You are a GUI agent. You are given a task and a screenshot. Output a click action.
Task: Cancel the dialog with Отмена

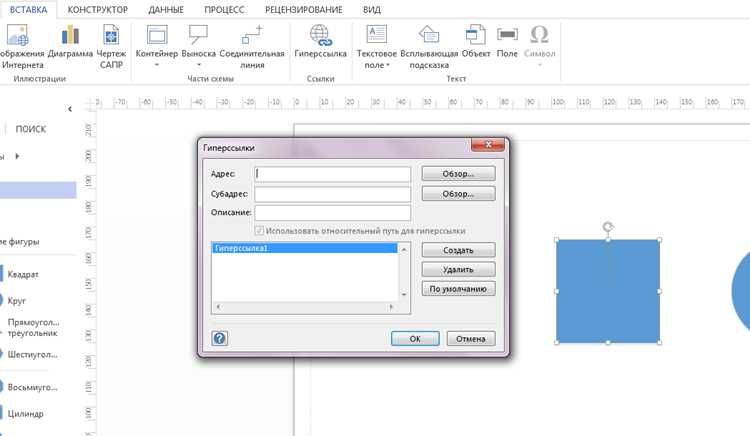tap(471, 338)
